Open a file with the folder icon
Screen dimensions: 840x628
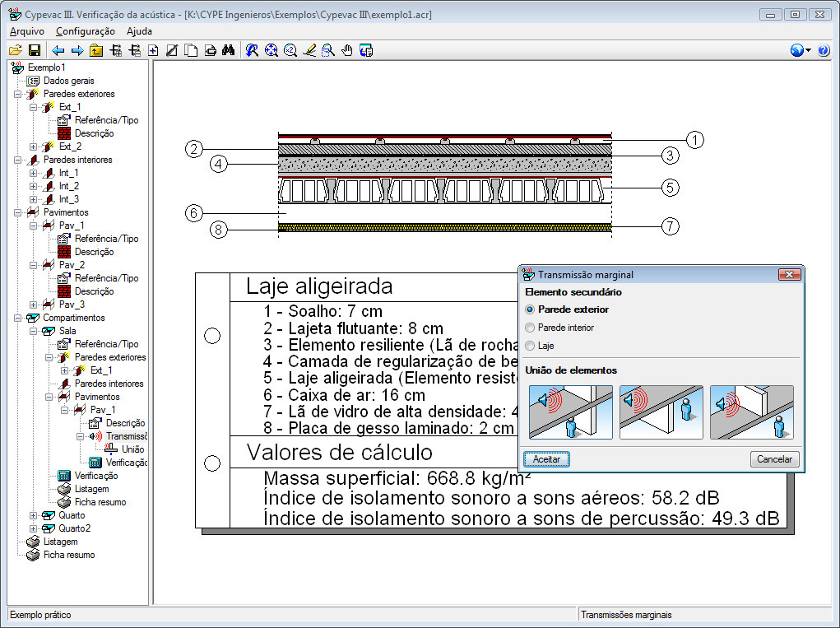point(16,50)
